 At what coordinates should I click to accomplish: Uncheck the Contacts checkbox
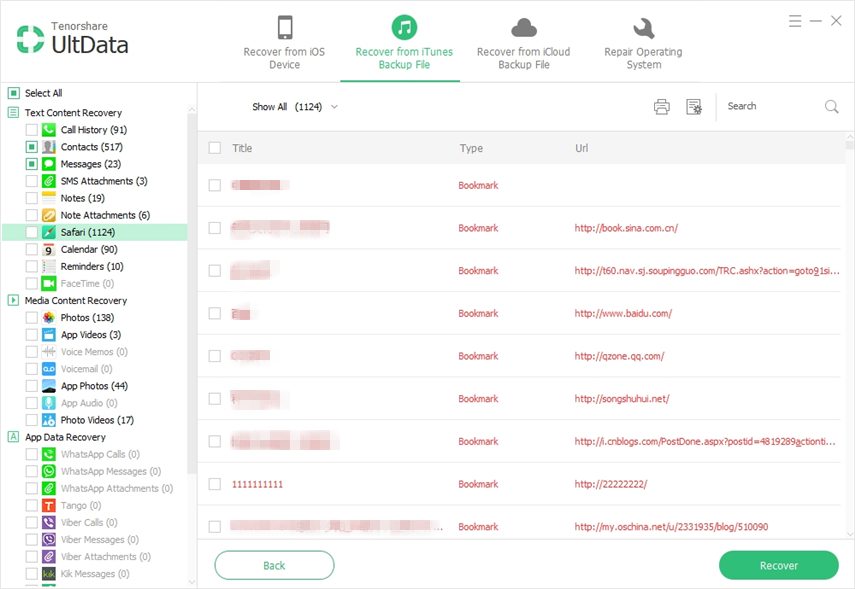coord(32,147)
